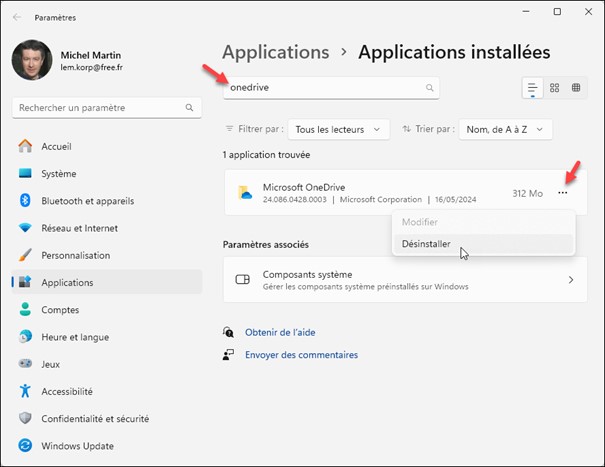The height and width of the screenshot is (467, 605).
Task: Select Désinstaller from the context menu
Action: click(426, 243)
